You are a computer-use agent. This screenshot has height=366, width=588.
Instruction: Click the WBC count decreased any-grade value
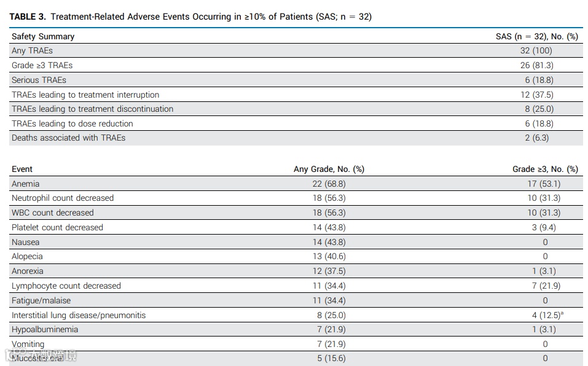(329, 212)
